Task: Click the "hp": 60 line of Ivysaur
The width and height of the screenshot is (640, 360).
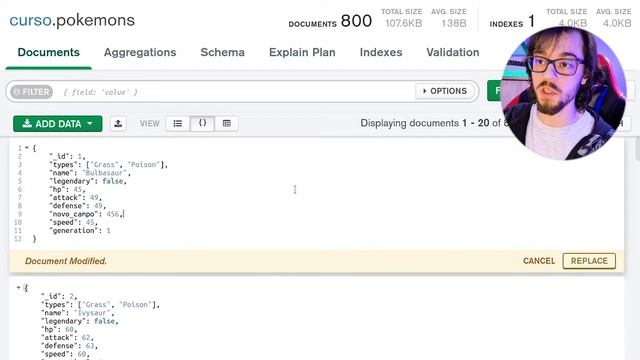Action: tap(59, 329)
